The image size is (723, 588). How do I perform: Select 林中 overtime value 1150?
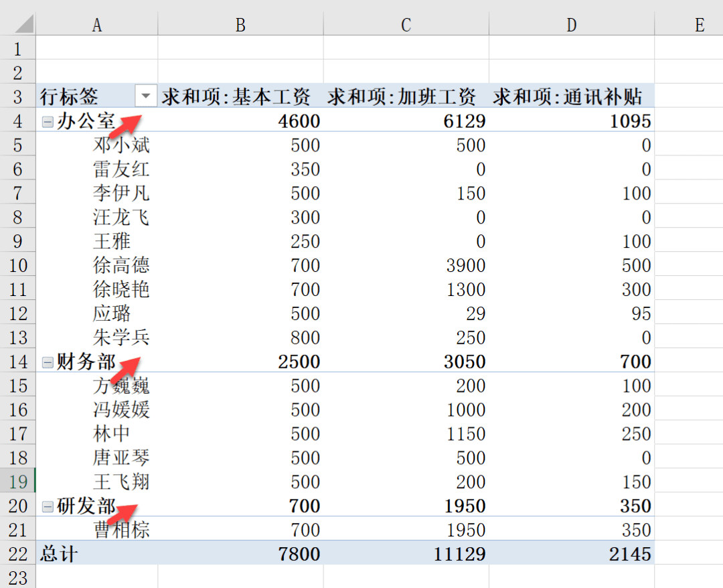pyautogui.click(x=406, y=433)
